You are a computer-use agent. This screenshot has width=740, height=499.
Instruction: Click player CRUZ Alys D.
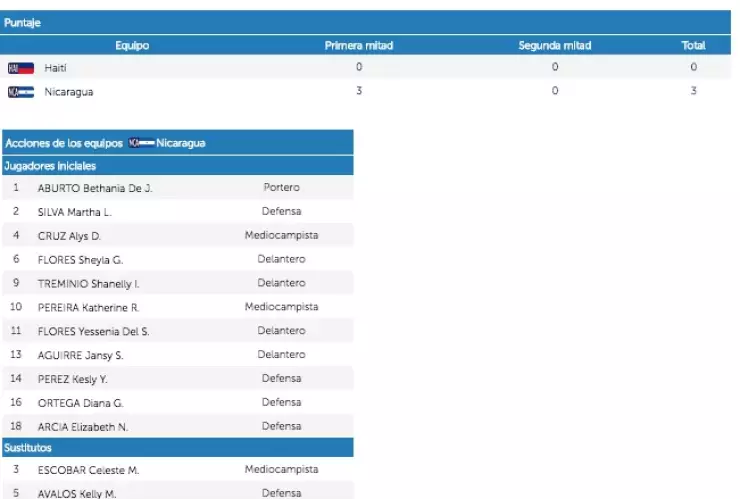pos(69,236)
